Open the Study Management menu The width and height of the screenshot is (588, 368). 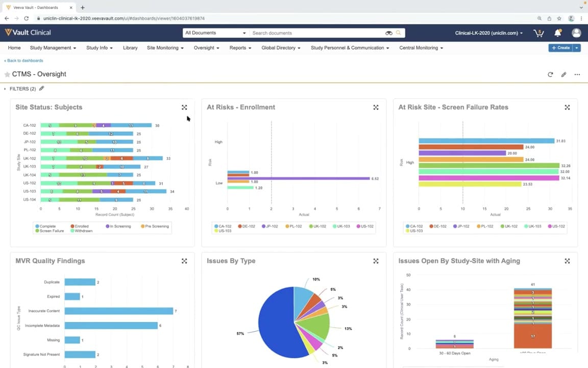(x=53, y=48)
